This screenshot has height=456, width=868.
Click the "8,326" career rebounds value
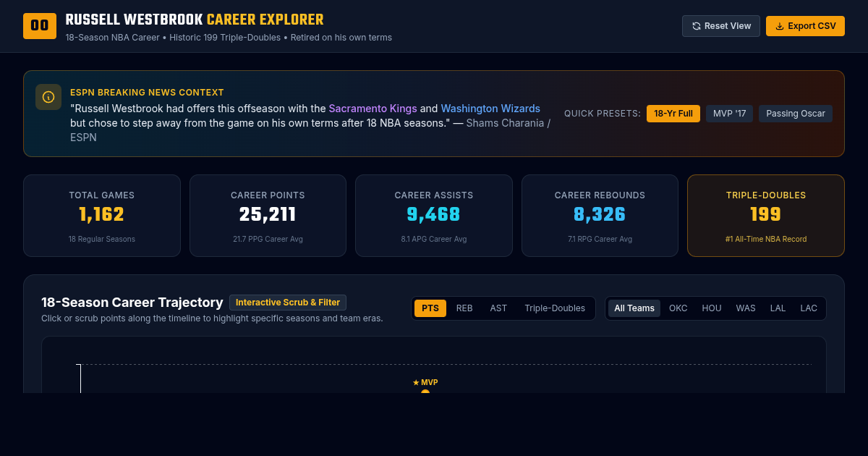[x=600, y=215]
